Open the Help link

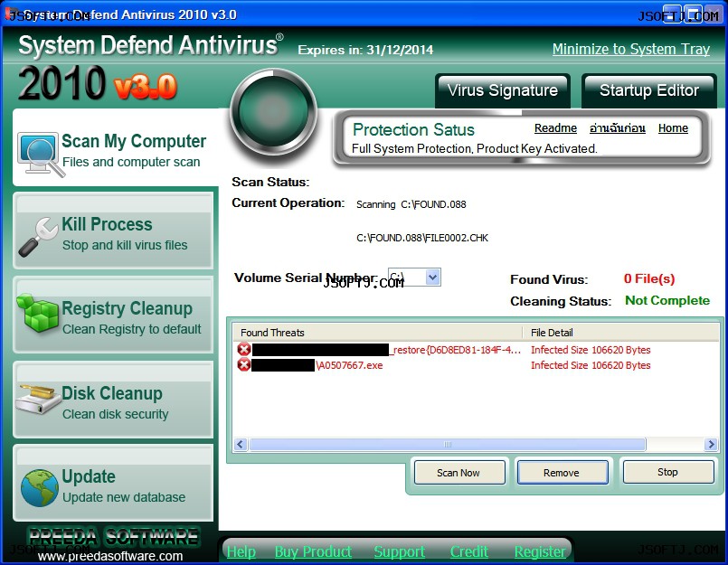[241, 551]
